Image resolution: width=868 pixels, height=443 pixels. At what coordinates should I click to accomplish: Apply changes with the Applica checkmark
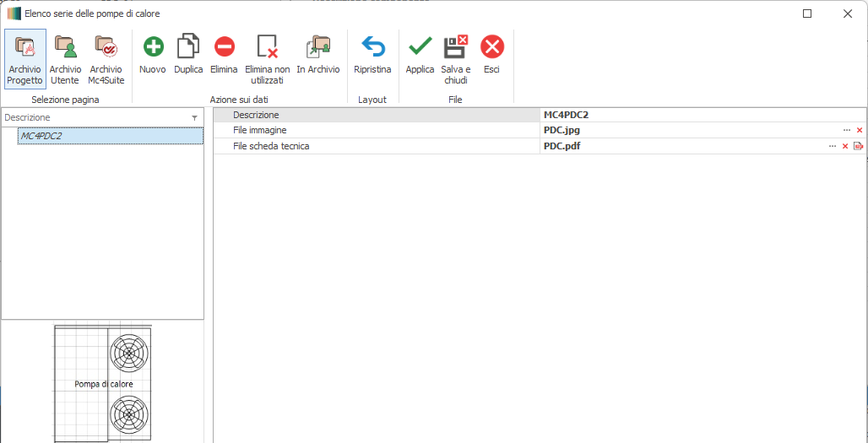point(420,55)
